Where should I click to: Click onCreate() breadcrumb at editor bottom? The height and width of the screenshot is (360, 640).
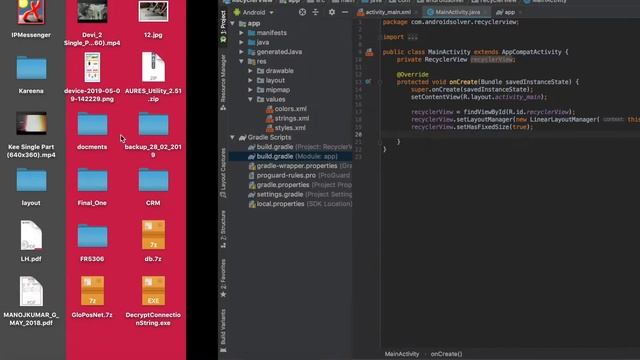point(446,354)
